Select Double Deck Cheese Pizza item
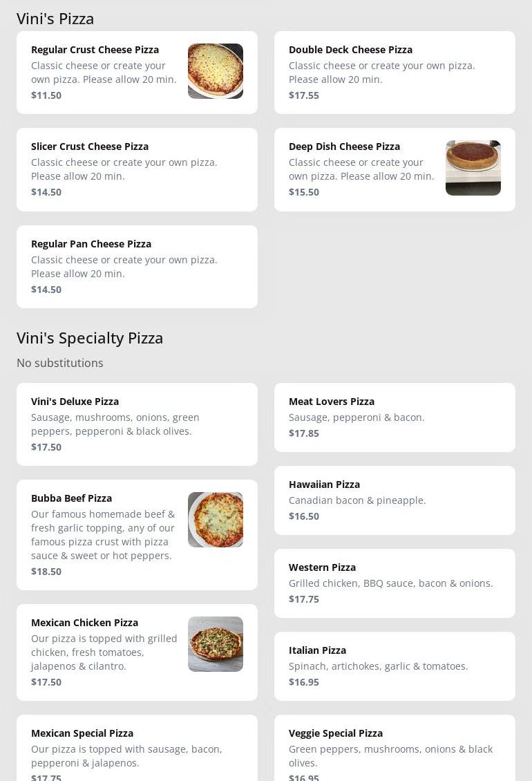The height and width of the screenshot is (781, 532). point(395,73)
